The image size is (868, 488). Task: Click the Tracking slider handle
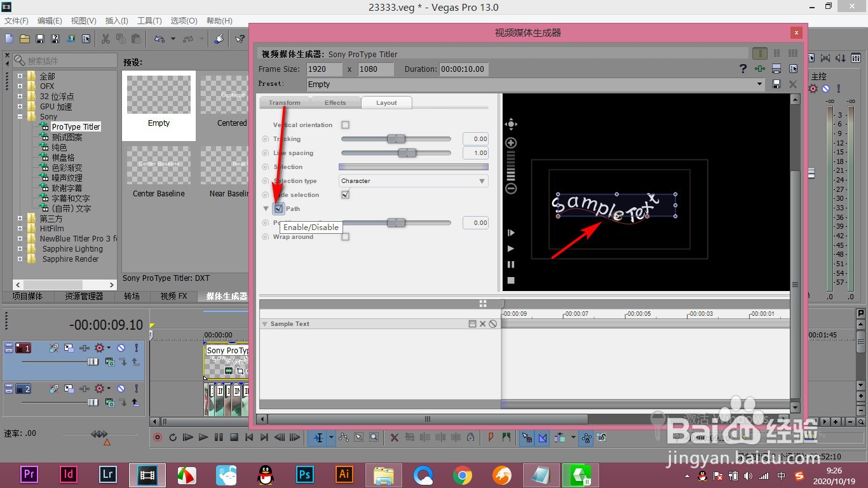(396, 139)
